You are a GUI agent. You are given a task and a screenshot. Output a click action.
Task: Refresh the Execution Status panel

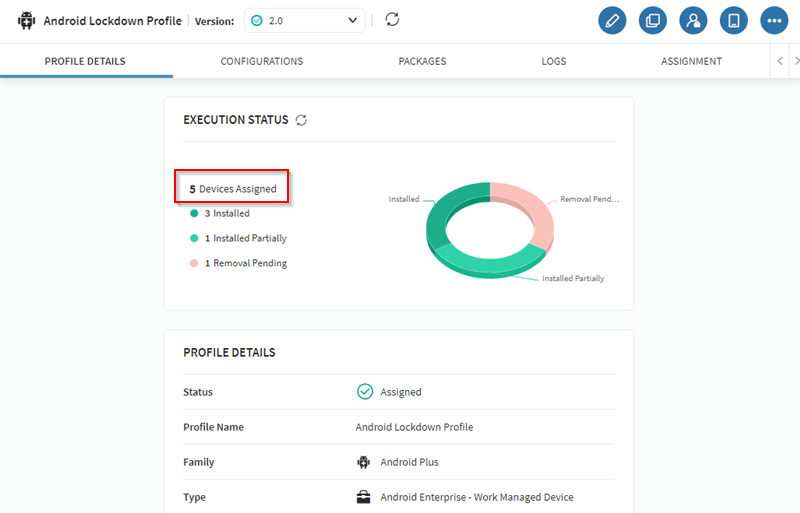[x=300, y=120]
